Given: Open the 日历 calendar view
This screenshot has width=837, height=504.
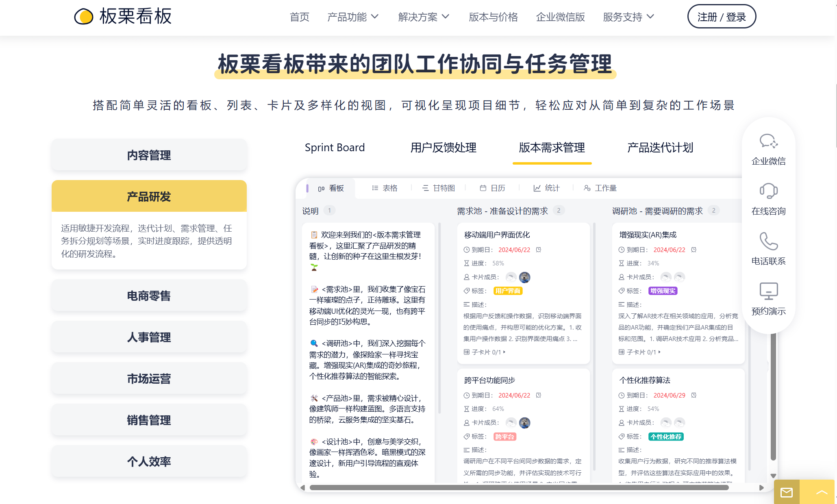Looking at the screenshot, I should click(492, 188).
